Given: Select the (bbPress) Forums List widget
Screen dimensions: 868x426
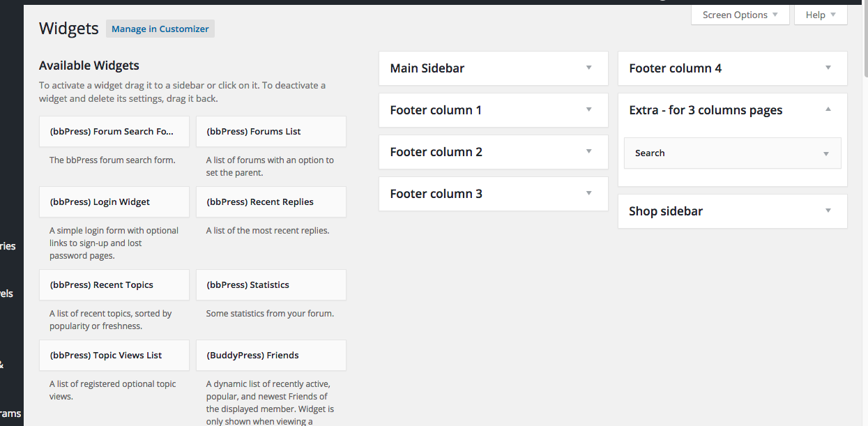Looking at the screenshot, I should (271, 132).
